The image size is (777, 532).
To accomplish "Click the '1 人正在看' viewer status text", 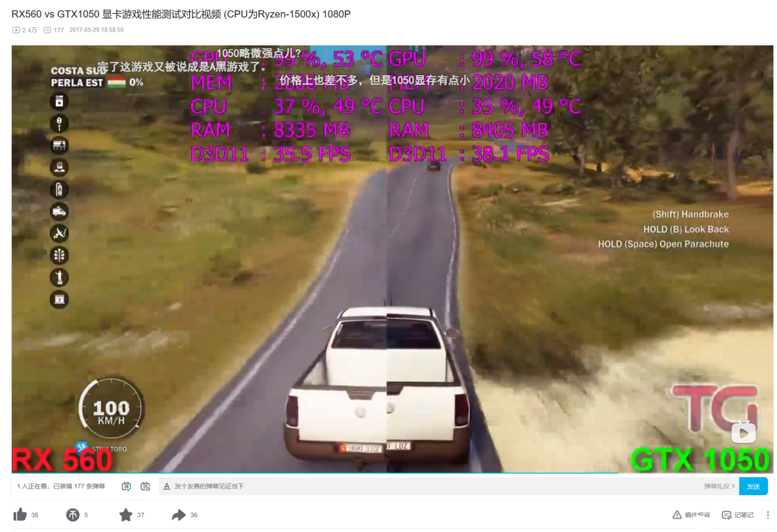I will pos(33,486).
